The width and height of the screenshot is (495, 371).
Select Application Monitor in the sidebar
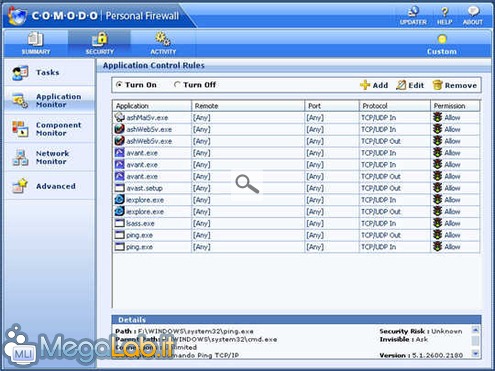pyautogui.click(x=49, y=100)
